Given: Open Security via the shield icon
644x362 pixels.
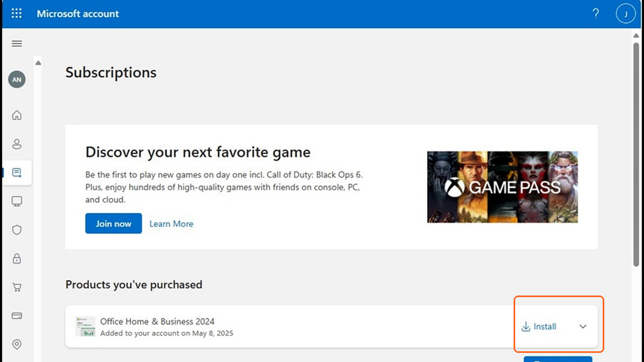Looking at the screenshot, I should [x=17, y=230].
